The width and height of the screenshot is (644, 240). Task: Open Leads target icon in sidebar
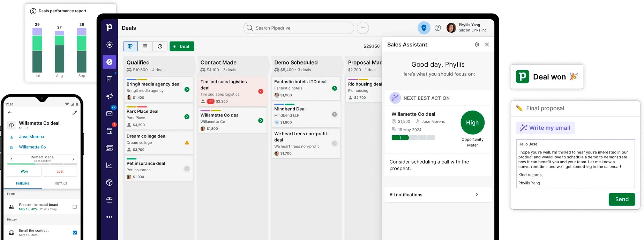(109, 45)
